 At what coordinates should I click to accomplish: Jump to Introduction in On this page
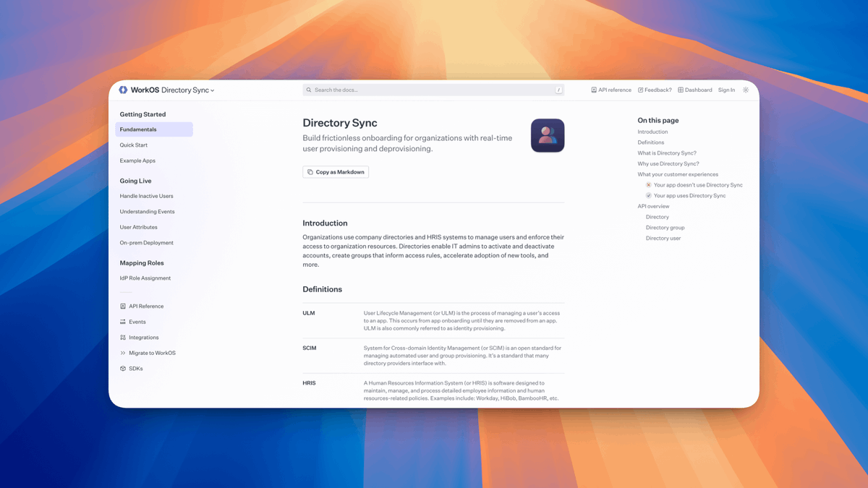click(x=652, y=132)
